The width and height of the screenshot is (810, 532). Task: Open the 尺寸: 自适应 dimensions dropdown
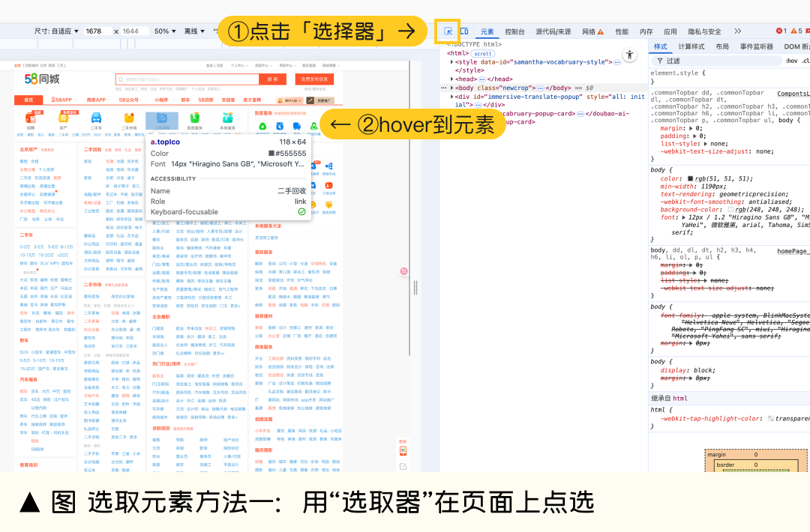56,31
